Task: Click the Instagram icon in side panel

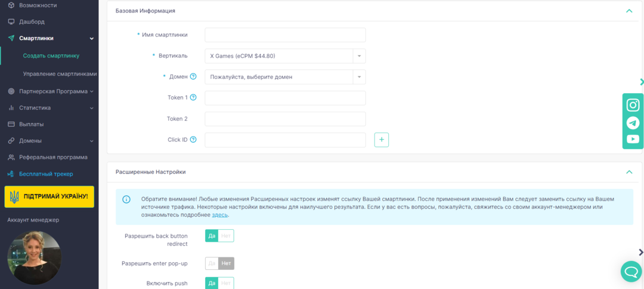Action: pos(633,105)
